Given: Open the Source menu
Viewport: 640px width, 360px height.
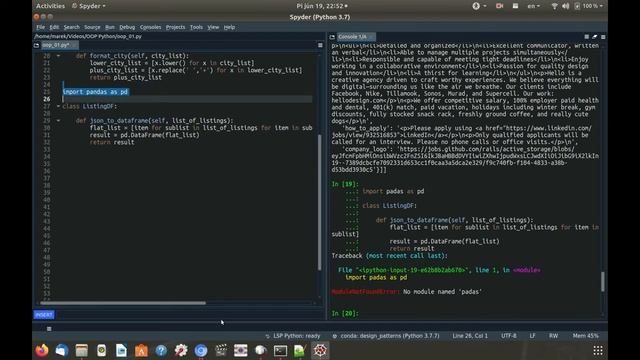Looking at the screenshot, I should coord(92,27).
